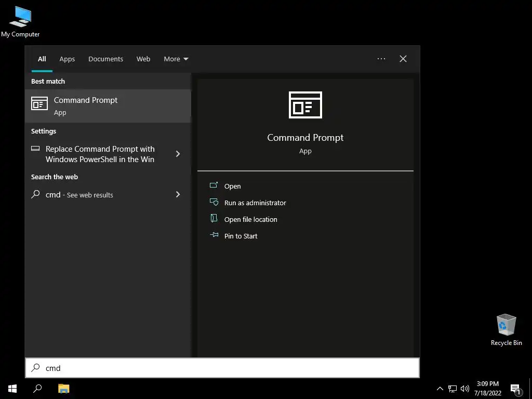Click the large Command Prompt preview icon
This screenshot has height=399, width=532.
pos(305,105)
